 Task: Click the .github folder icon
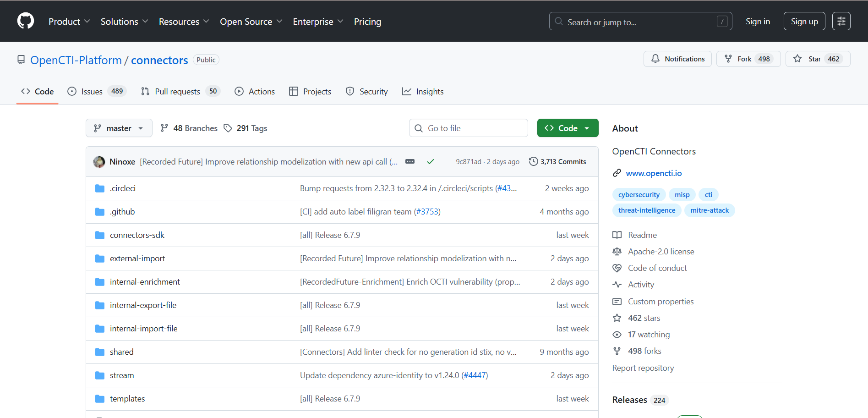pyautogui.click(x=100, y=212)
